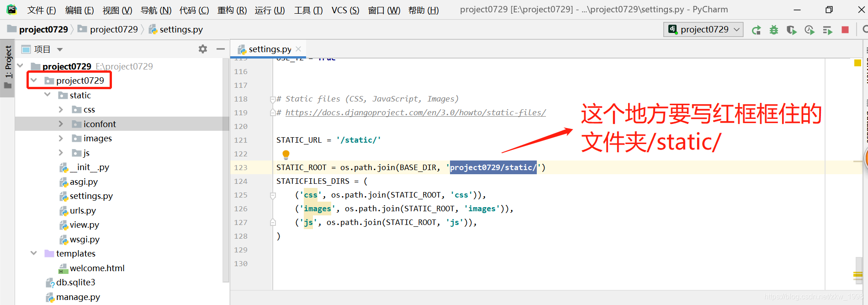This screenshot has height=305, width=868.
Task: Stop the running process (red square)
Action: pyautogui.click(x=845, y=30)
